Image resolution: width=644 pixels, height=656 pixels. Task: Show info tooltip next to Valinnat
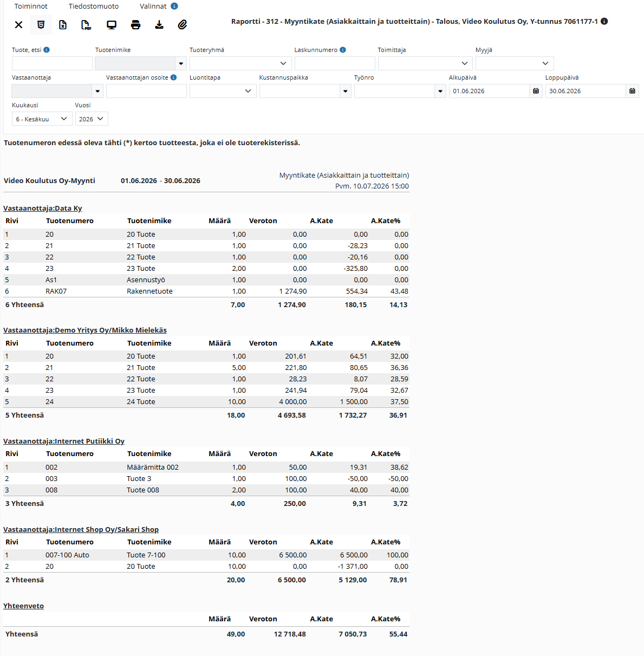coord(174,7)
